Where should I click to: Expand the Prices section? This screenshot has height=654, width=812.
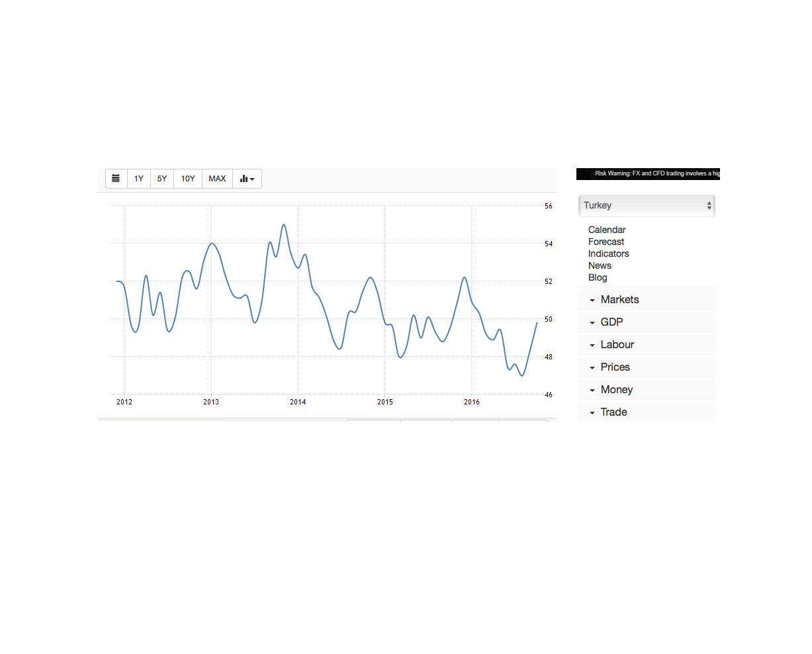click(615, 367)
